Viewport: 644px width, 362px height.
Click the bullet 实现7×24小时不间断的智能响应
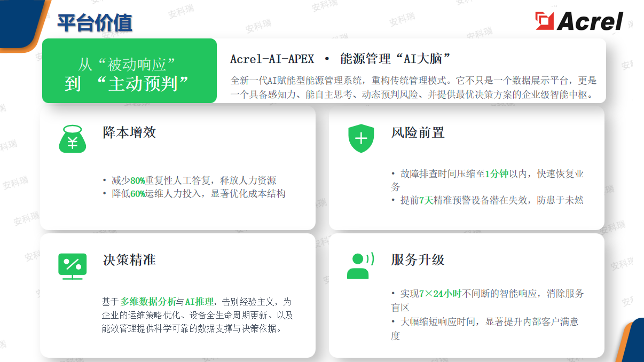488,300
